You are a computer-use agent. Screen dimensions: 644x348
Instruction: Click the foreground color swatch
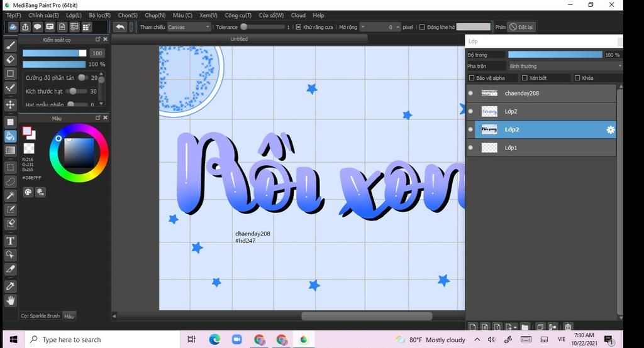26,131
